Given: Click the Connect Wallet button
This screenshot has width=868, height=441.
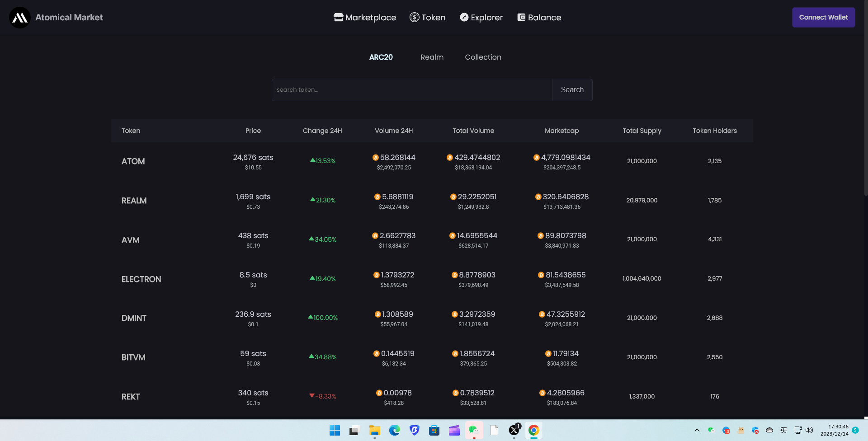Looking at the screenshot, I should coord(823,18).
